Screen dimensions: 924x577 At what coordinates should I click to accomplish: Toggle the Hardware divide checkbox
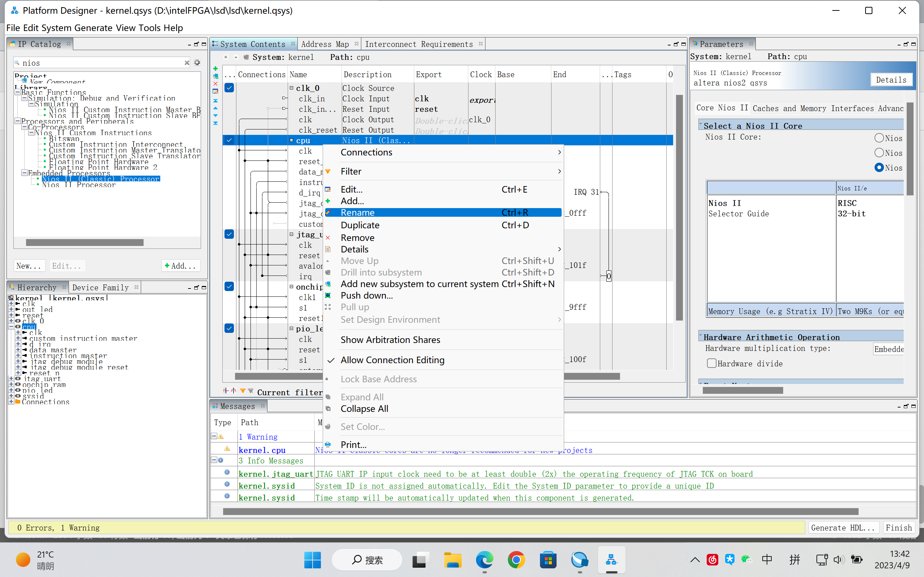(x=711, y=363)
